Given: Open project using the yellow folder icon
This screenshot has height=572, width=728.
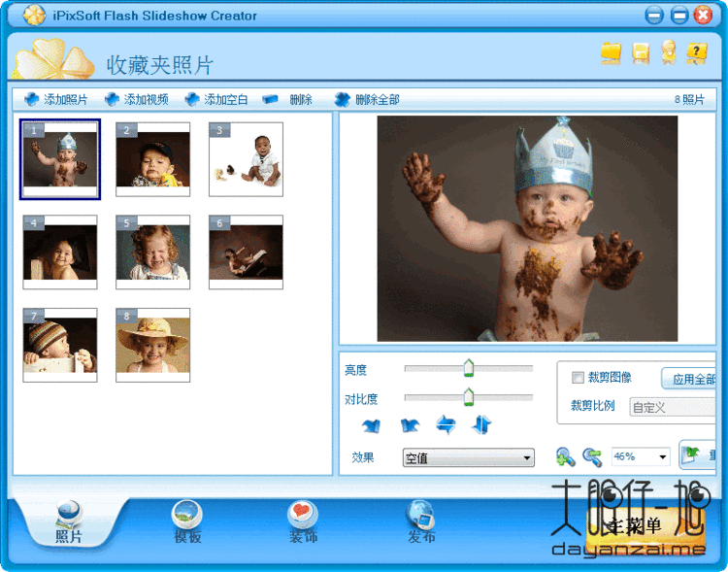Looking at the screenshot, I should tap(611, 52).
